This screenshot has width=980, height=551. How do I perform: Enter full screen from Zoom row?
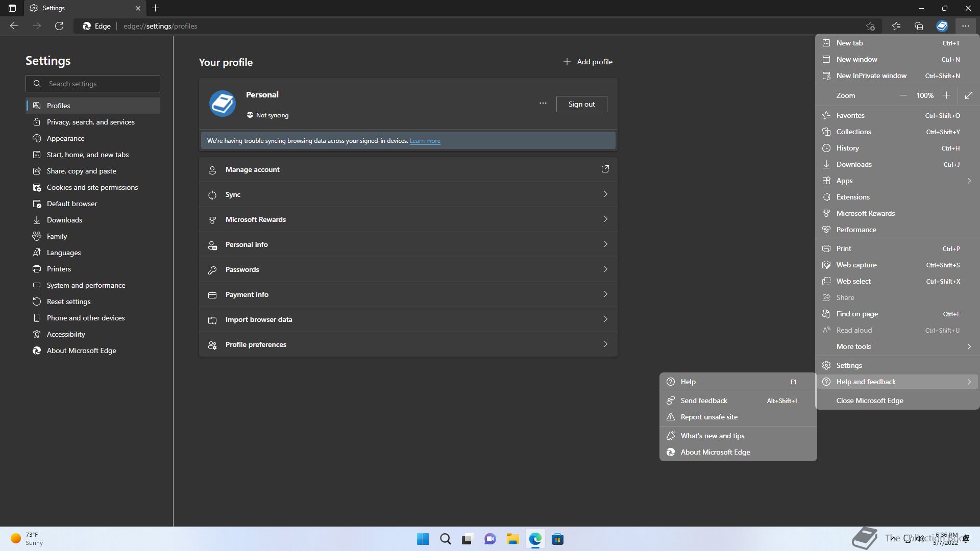pyautogui.click(x=969, y=95)
